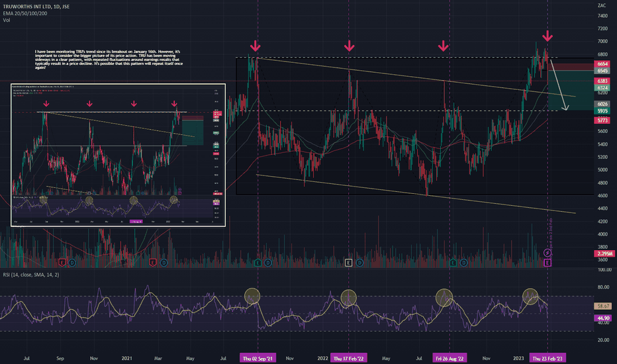Click the Mar label on time axis
The width and height of the screenshot is (617, 364).
158,359
